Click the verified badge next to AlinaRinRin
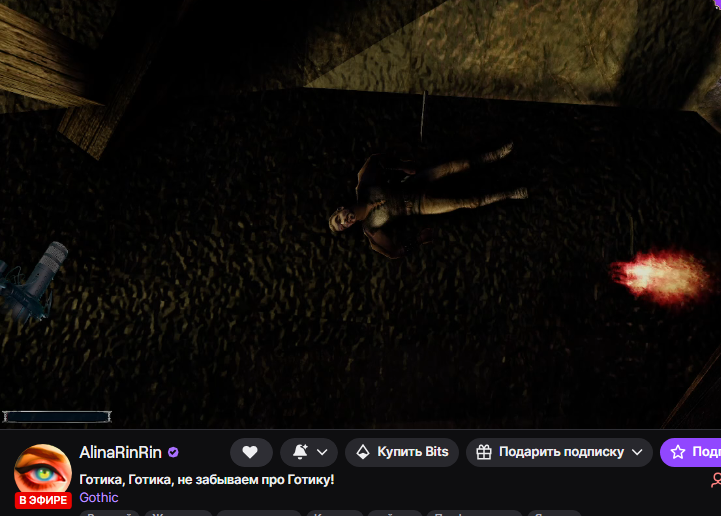Viewport: 721px width, 516px height. point(173,453)
